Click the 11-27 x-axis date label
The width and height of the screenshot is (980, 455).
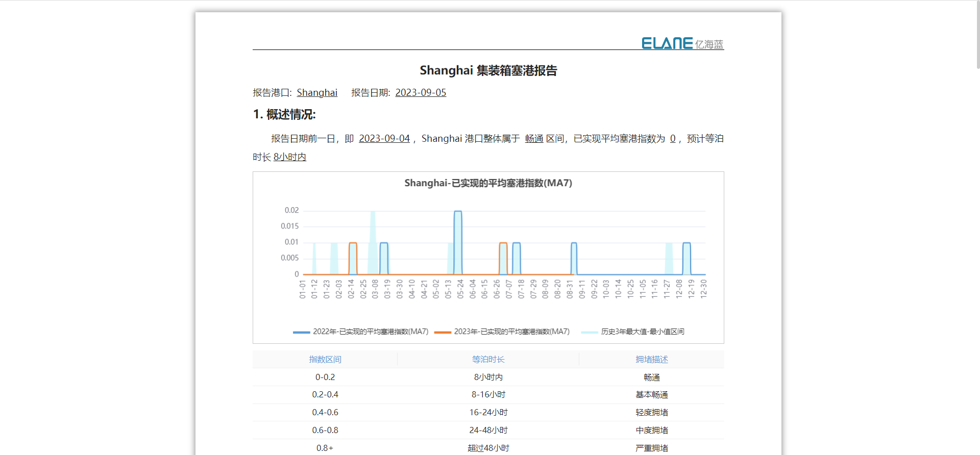(667, 289)
